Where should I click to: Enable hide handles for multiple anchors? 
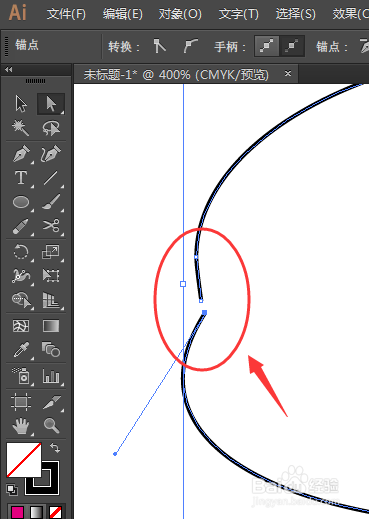(292, 46)
